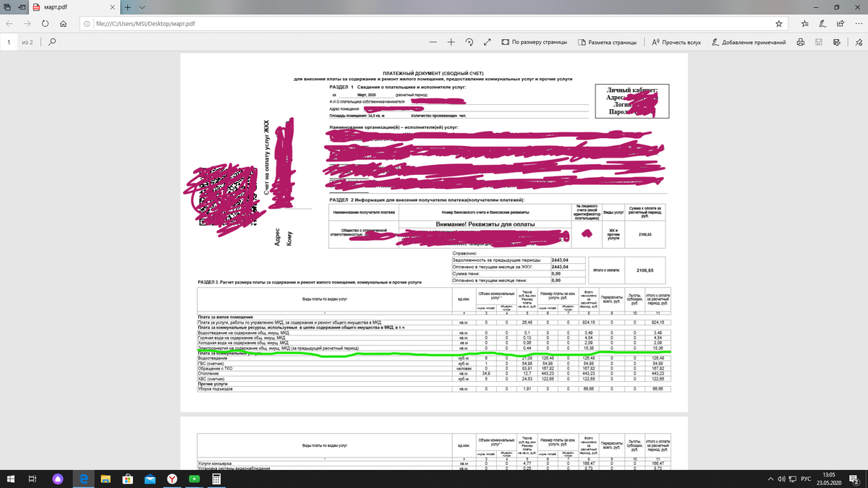Image resolution: width=868 pixels, height=488 pixels.
Task: Open Yandex Browser from taskbar
Action: 171,479
